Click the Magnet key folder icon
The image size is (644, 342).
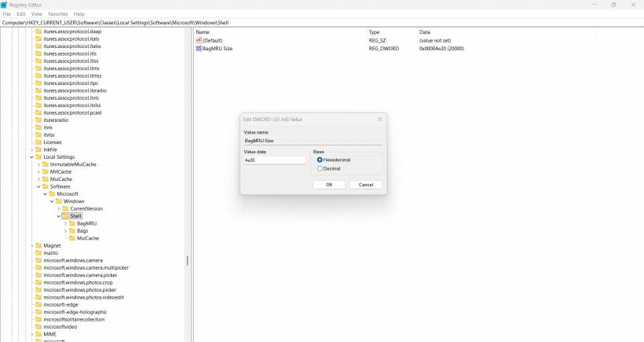click(x=38, y=245)
